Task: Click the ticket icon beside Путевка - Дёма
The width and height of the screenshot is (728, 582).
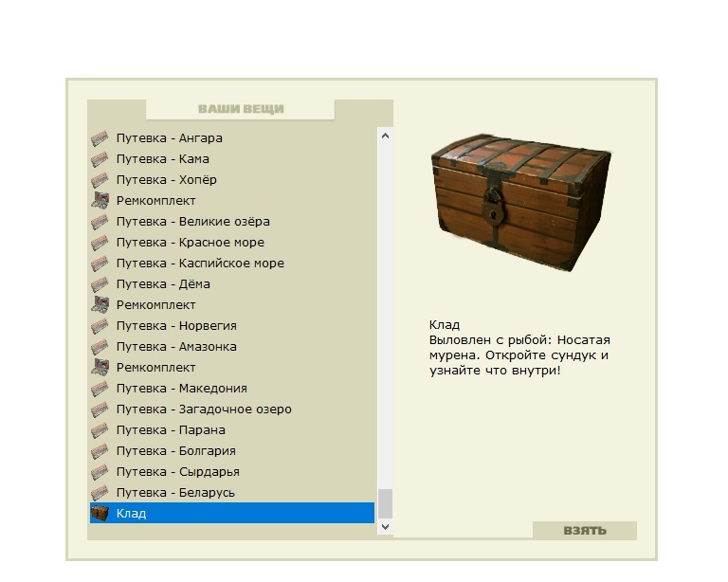Action: (x=100, y=284)
